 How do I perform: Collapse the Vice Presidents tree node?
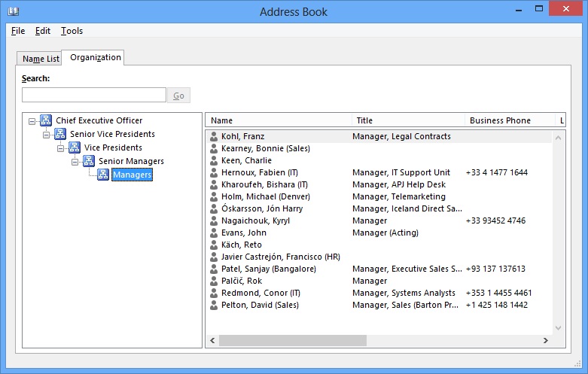pos(60,148)
